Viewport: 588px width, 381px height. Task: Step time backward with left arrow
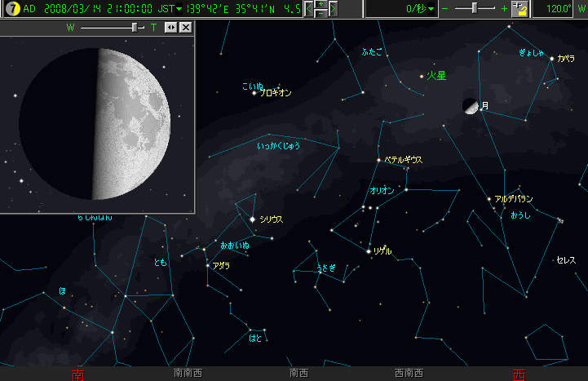pyautogui.click(x=310, y=9)
